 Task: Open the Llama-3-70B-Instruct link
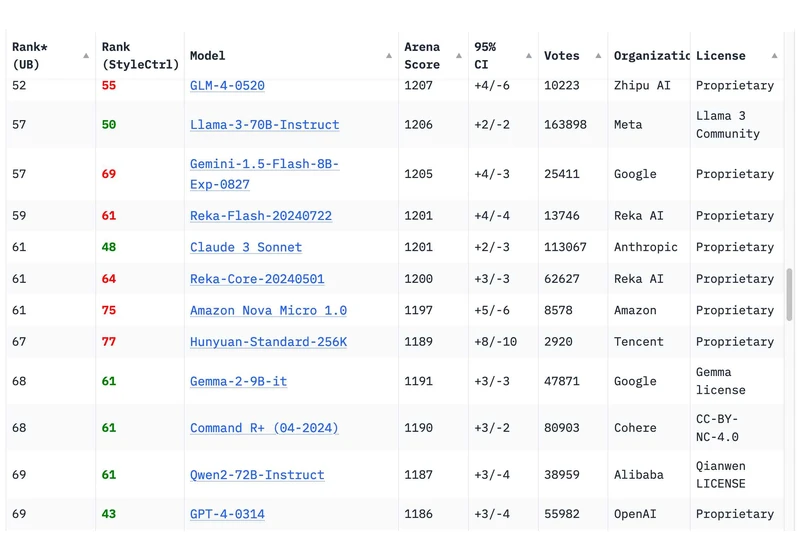[264, 125]
